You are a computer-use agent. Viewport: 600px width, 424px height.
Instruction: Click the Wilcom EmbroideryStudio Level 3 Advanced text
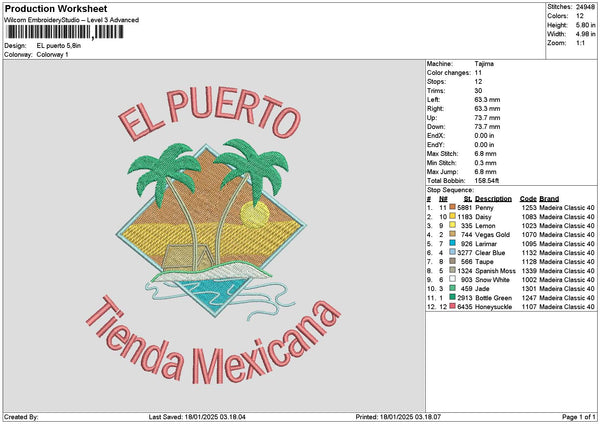tap(72, 20)
